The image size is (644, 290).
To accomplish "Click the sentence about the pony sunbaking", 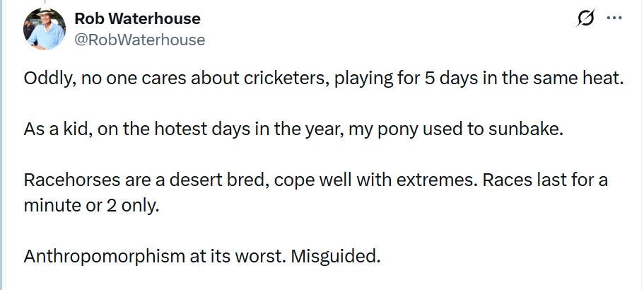I will [x=295, y=132].
